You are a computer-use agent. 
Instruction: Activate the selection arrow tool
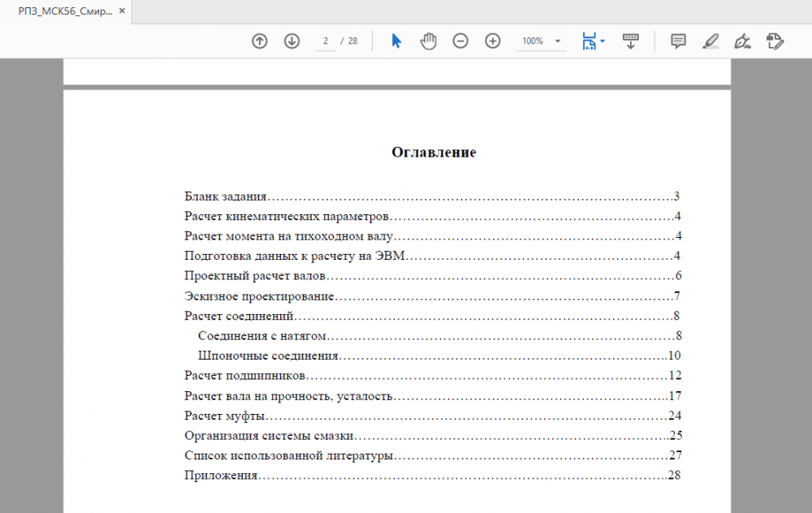(x=396, y=41)
